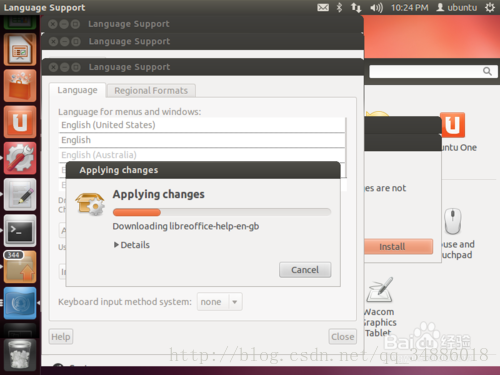Screen dimensions: 500x375
Task: Switch to the Language tab
Action: click(77, 90)
